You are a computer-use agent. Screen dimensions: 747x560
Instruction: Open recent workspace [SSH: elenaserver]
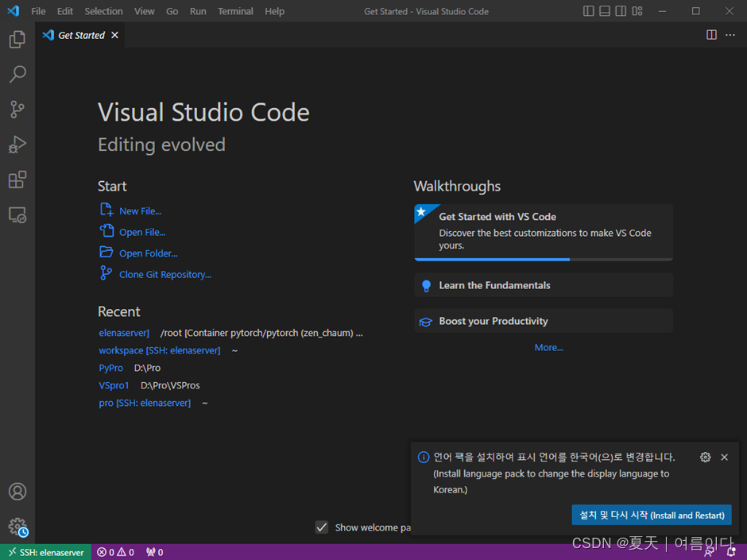pyautogui.click(x=159, y=350)
